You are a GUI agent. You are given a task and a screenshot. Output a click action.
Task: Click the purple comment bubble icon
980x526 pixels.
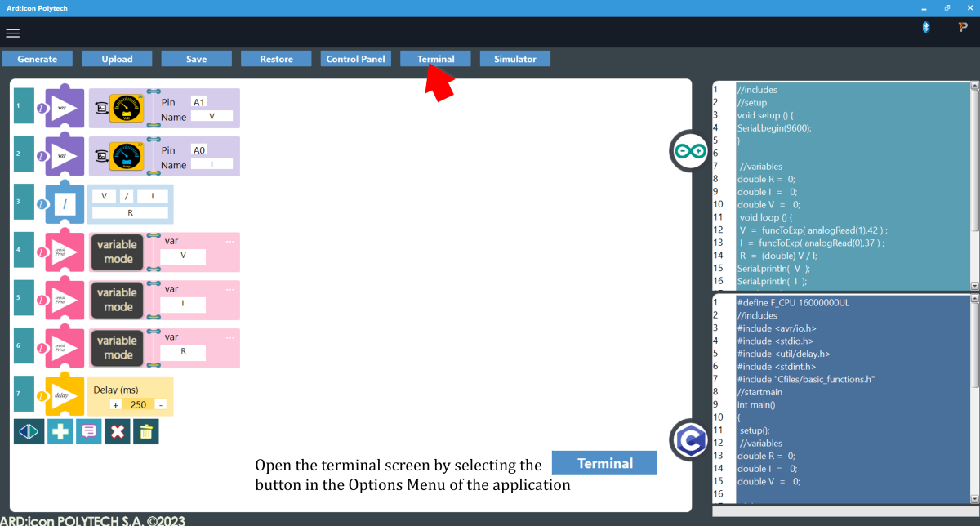click(x=88, y=431)
